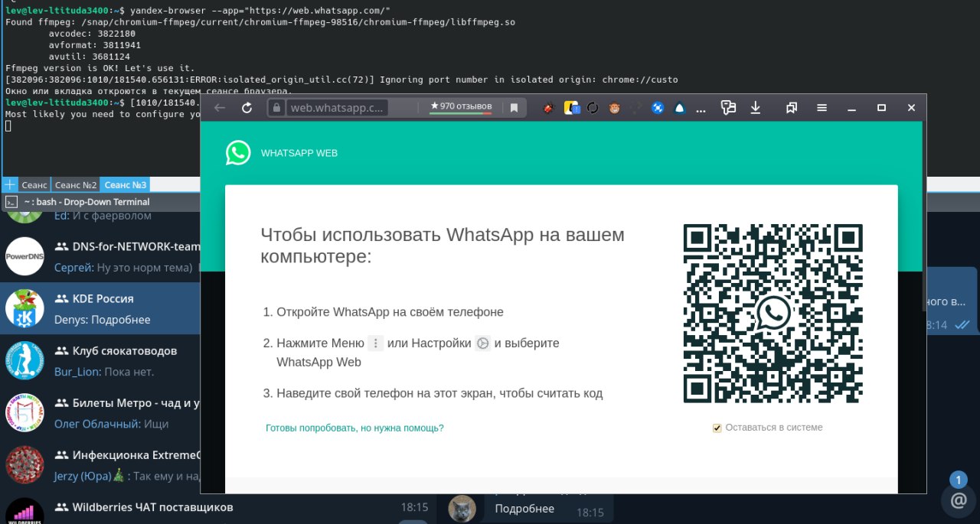The image size is (980, 524).
Task: Click the terminal yandex-browser command line
Action: click(x=260, y=11)
